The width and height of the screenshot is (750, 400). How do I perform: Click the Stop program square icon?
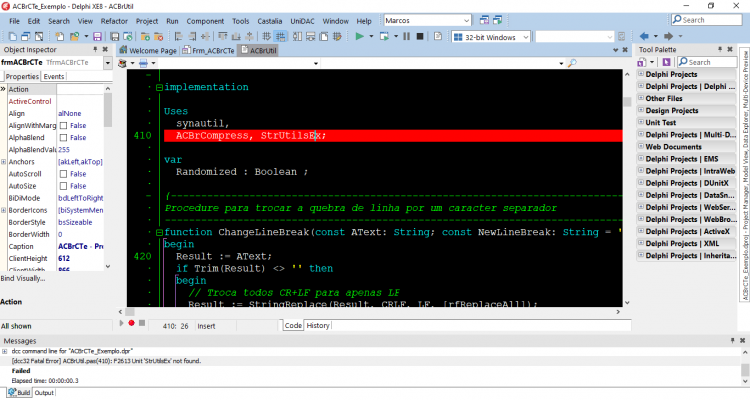(x=420, y=36)
